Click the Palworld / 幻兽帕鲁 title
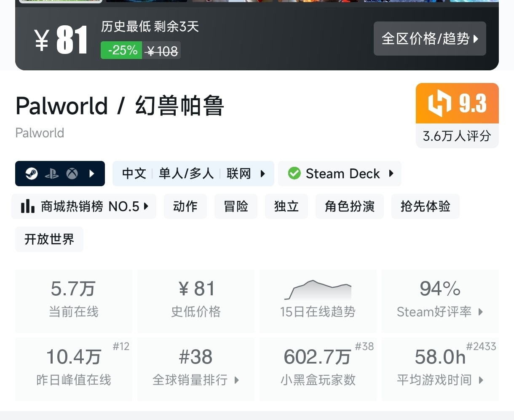The image size is (514, 420). 120,106
